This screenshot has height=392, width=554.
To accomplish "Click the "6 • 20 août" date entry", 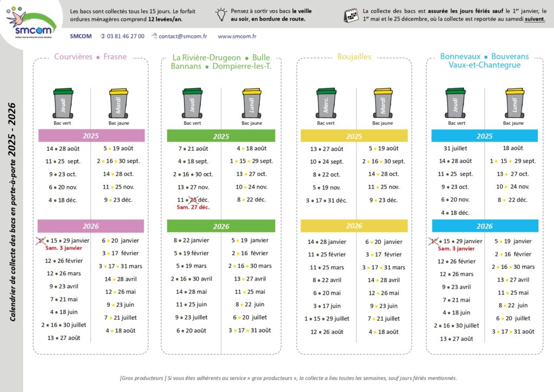I will [191, 330].
